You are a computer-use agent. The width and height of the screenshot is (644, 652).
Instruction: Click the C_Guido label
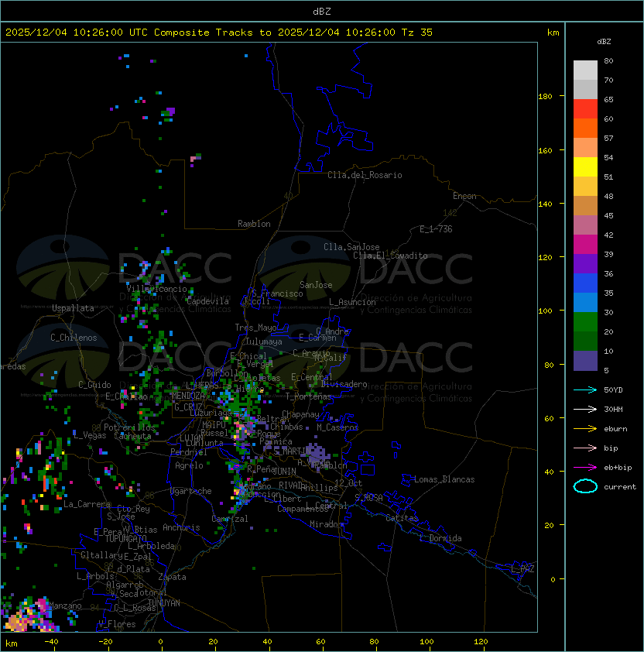[94, 385]
